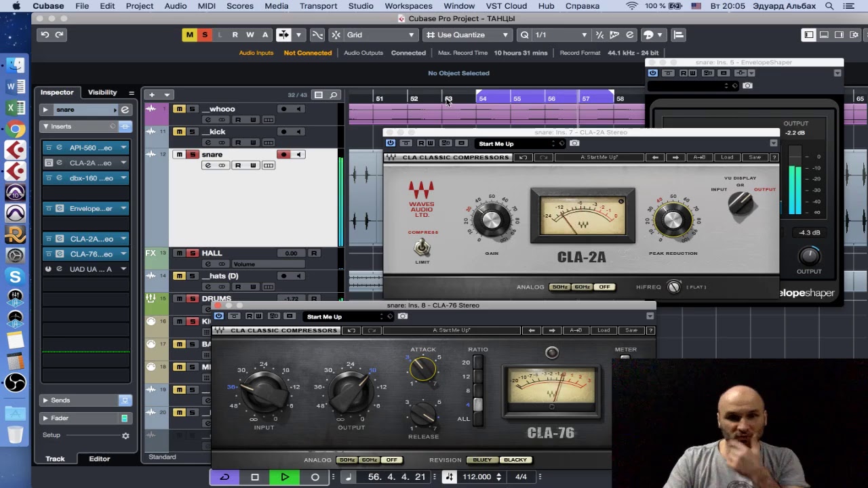868x488 pixels.
Task: Click A→B compare button in CLA-2A
Action: point(699,157)
